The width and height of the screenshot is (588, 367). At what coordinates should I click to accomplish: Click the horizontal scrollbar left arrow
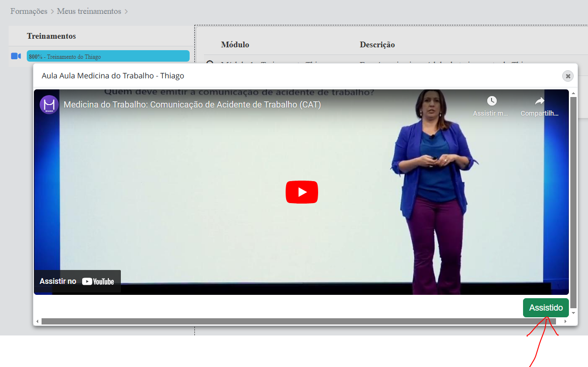point(38,322)
